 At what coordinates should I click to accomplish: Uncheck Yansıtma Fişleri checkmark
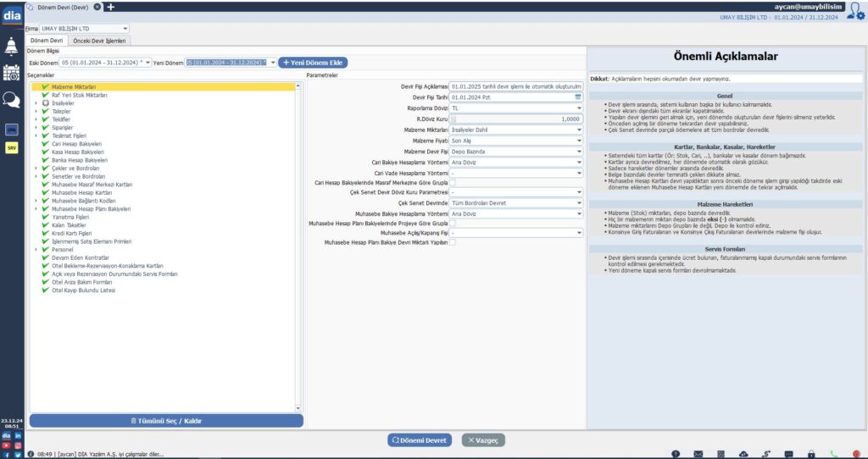46,218
